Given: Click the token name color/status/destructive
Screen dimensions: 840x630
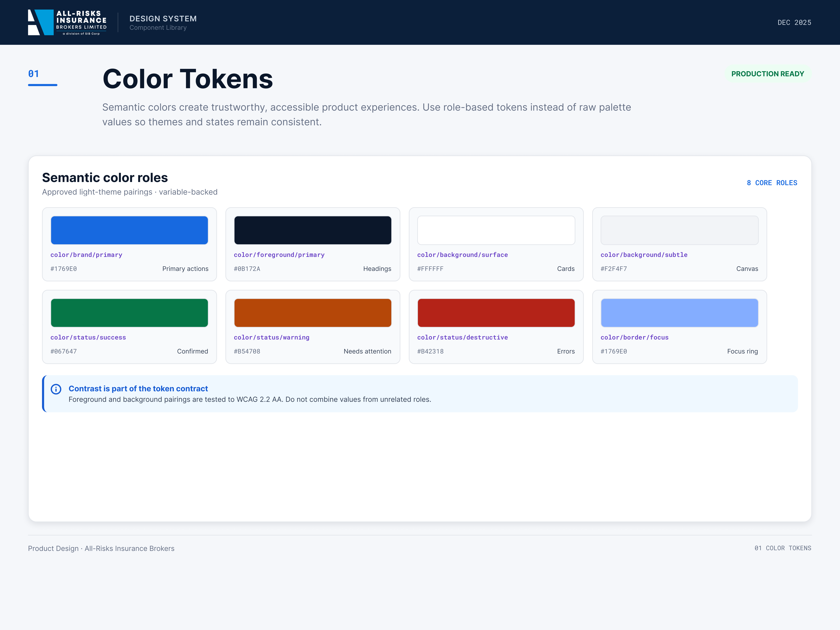Looking at the screenshot, I should [462, 337].
